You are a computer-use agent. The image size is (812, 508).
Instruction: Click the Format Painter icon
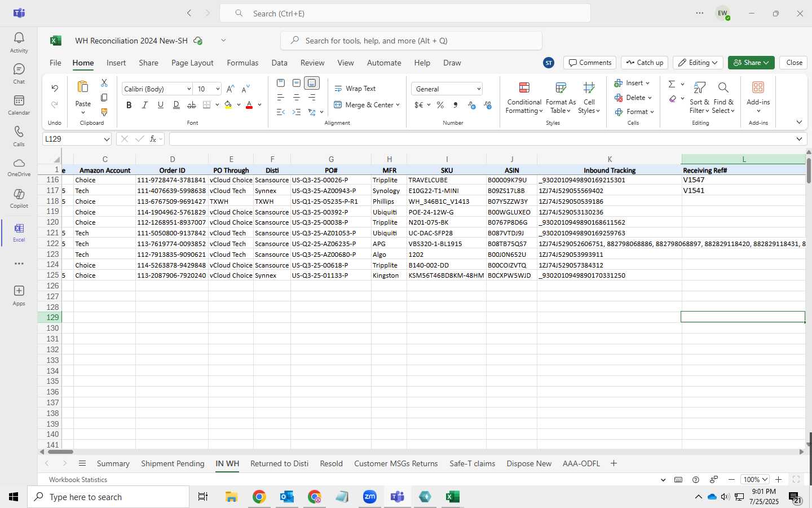[104, 112]
